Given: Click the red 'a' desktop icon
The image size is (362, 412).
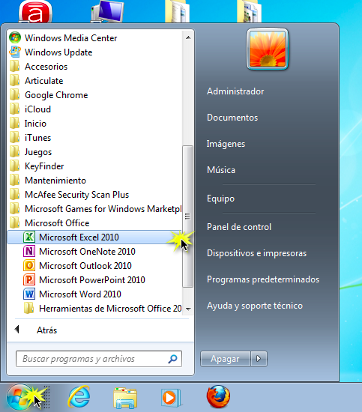Looking at the screenshot, I should pyautogui.click(x=35, y=12).
